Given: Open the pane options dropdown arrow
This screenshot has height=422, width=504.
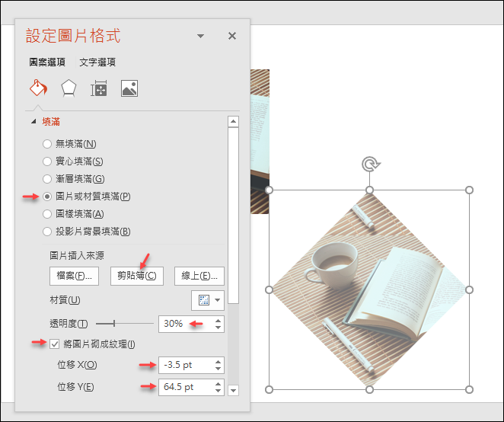Looking at the screenshot, I should 200,36.
